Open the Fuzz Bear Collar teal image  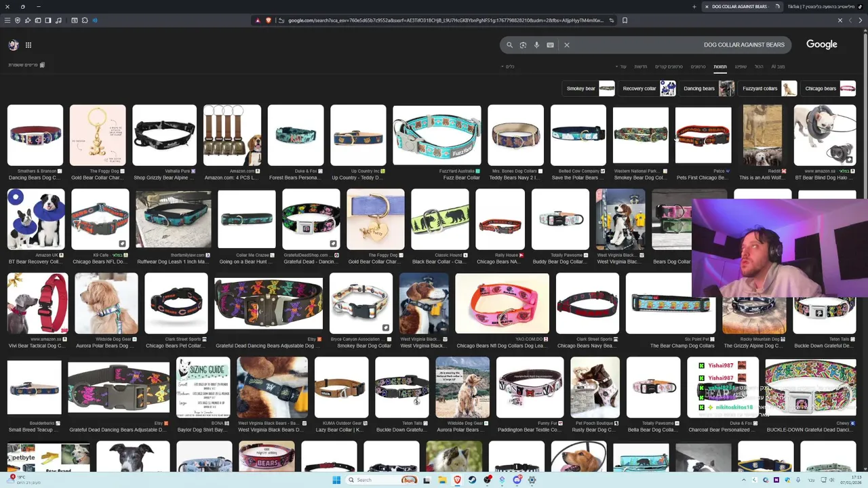(437, 135)
